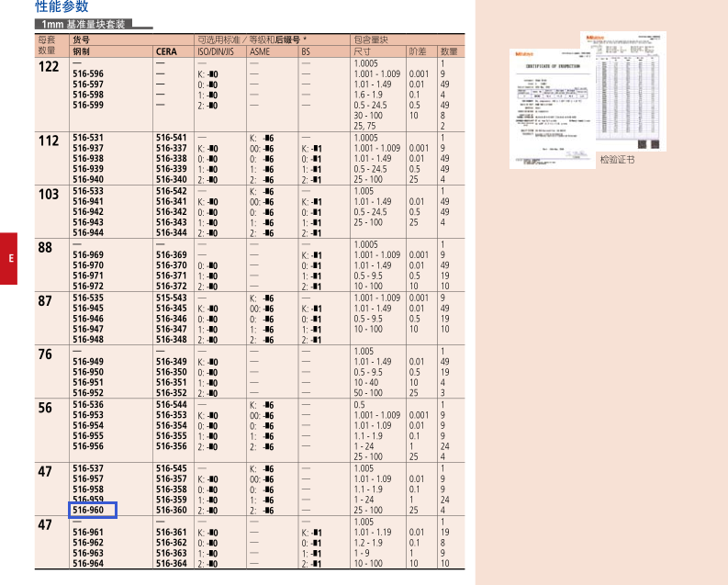Click size range 30 - 100
This screenshot has height=585, width=728.
368,115
